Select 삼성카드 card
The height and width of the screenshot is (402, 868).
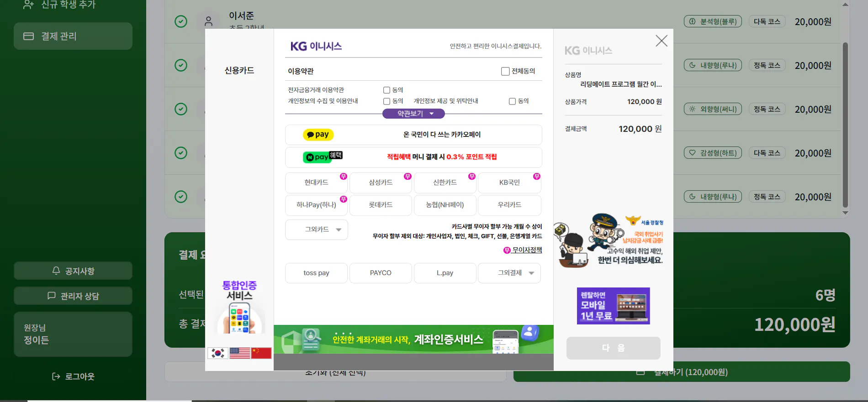click(381, 183)
